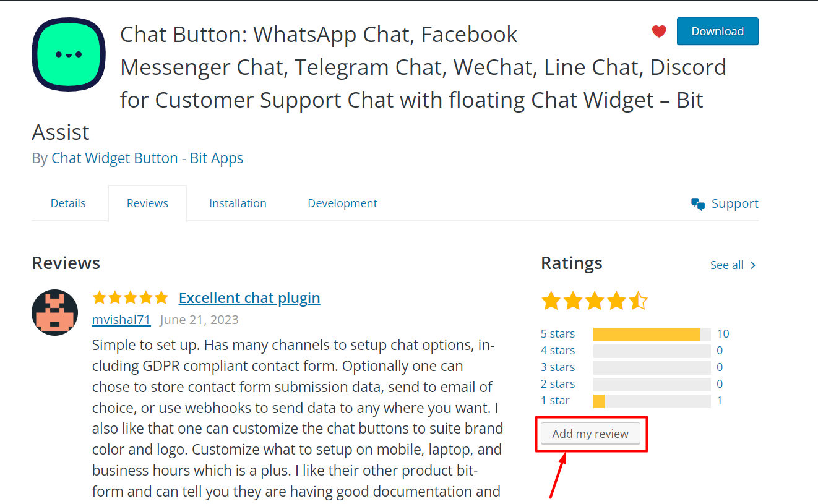
Task: Filter reviews by 5 stars link
Action: 558,334
